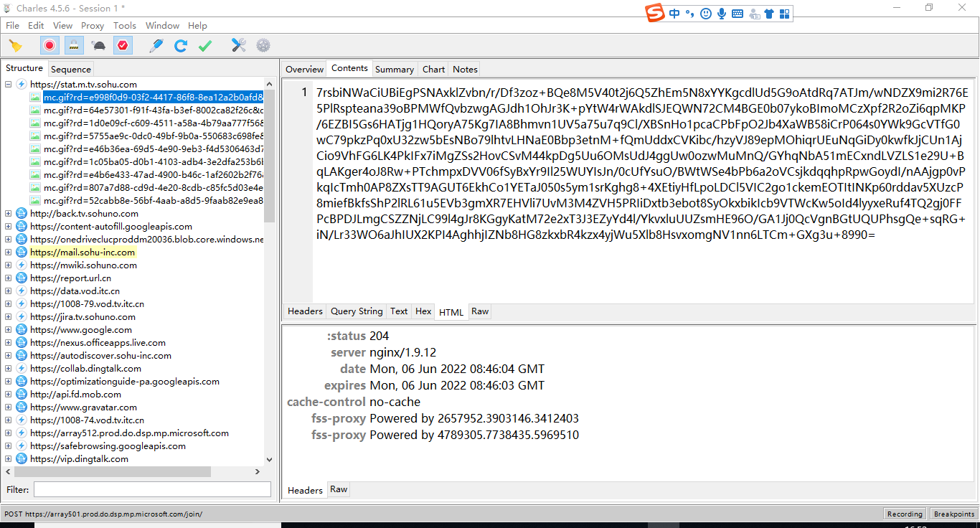The image size is (980, 528).
Task: Click the Breakpoints status bar button
Action: [x=954, y=514]
